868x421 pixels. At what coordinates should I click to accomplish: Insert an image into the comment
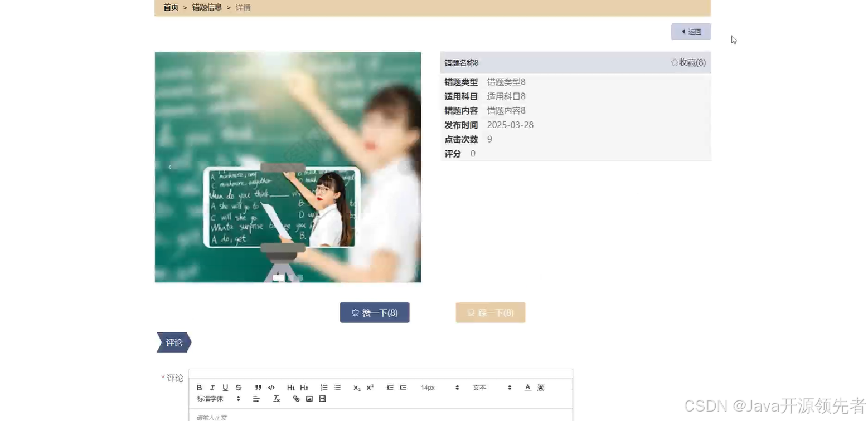click(309, 399)
